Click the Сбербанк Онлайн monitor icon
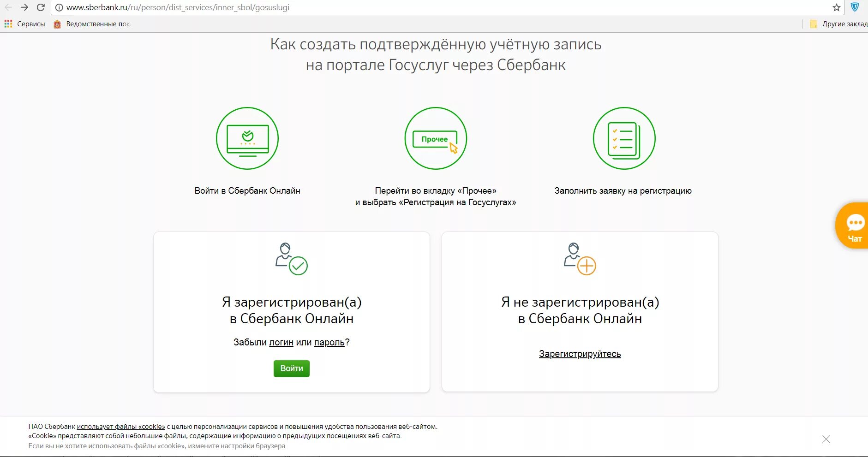The image size is (868, 457). click(x=247, y=138)
